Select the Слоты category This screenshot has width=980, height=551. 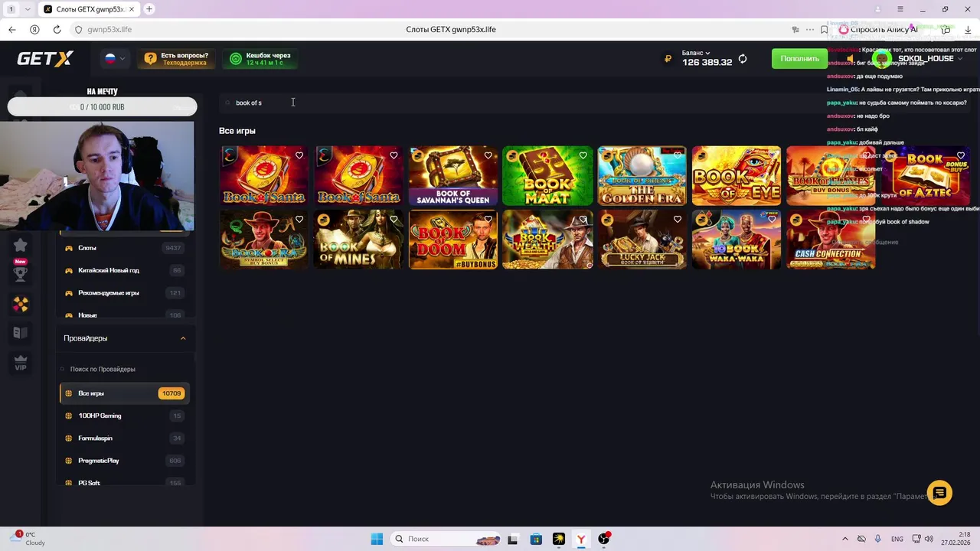click(x=124, y=248)
